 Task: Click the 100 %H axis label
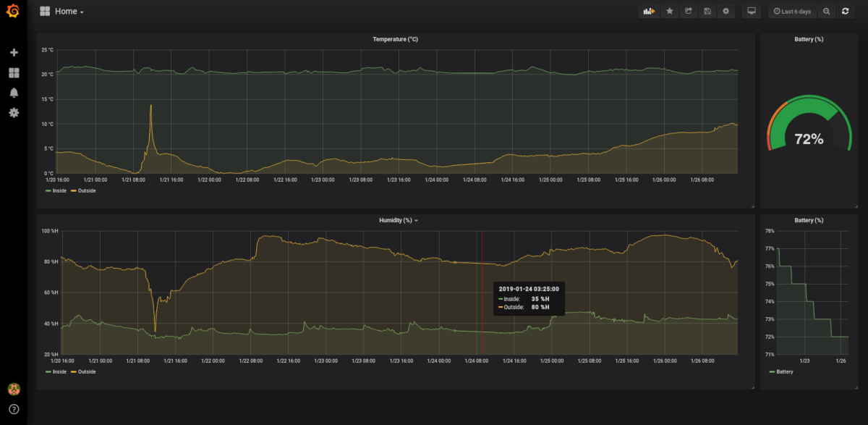(x=50, y=231)
